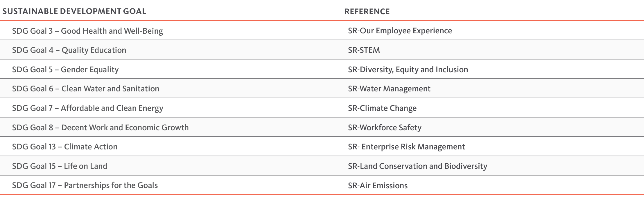Click the Reference column header

tap(367, 12)
